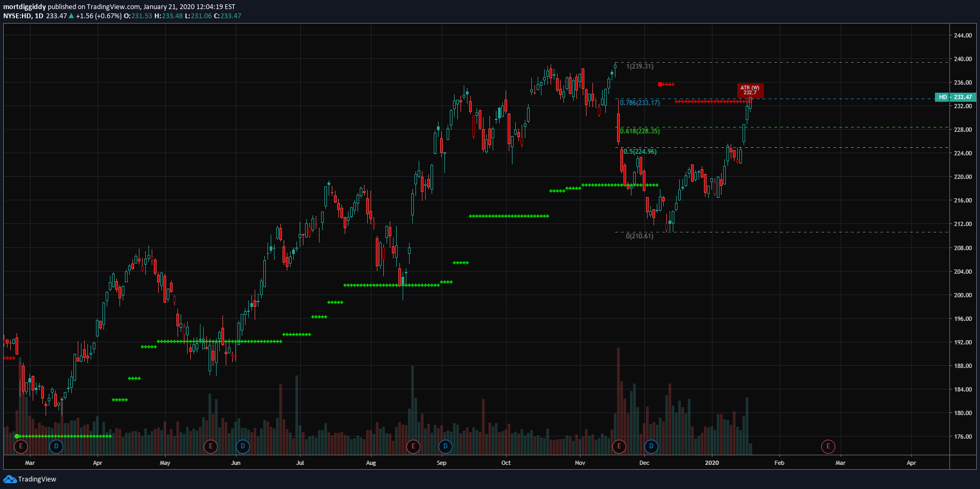Select the Fibonacci 0.618(228.35) level label
The image size is (980, 489).
click(x=640, y=131)
